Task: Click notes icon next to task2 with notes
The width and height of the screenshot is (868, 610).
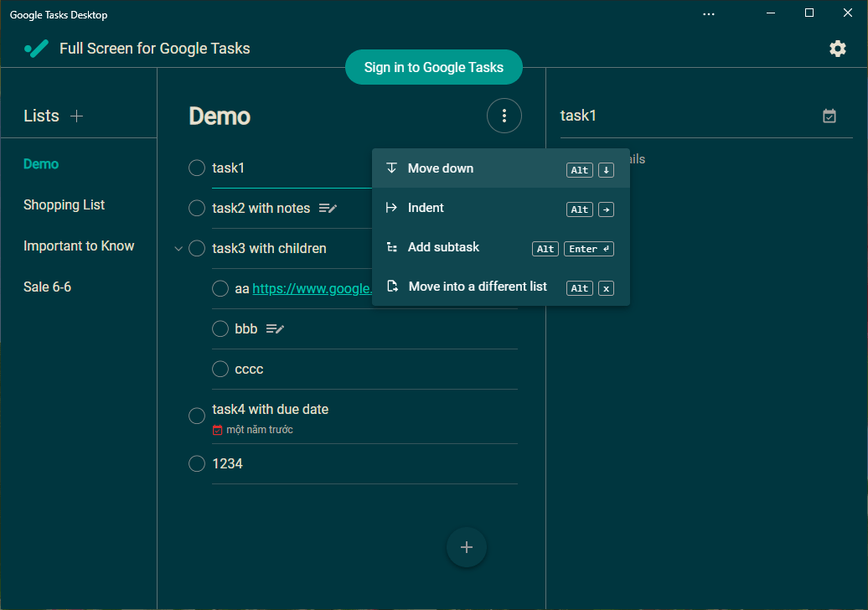Action: click(x=328, y=208)
